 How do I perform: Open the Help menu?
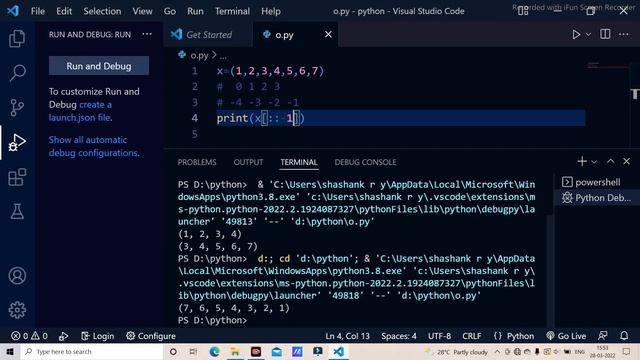coord(271,11)
